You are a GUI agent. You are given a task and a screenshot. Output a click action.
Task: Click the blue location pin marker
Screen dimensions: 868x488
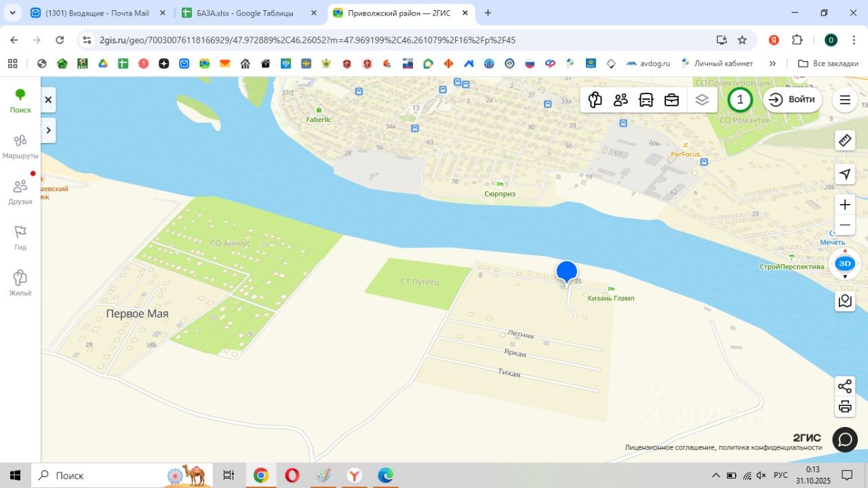[566, 271]
